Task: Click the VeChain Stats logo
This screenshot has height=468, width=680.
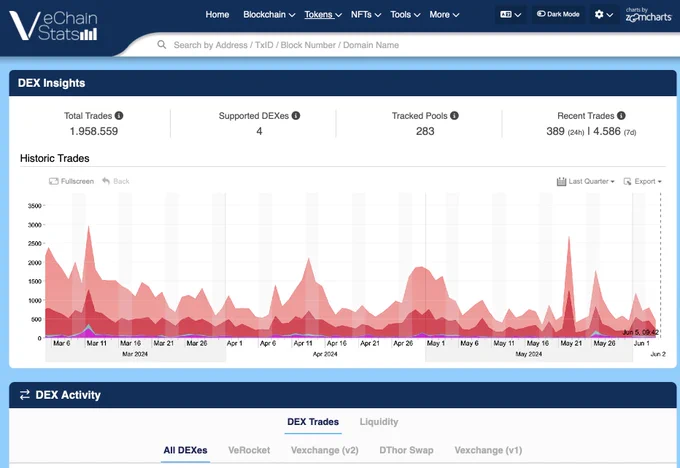Action: (54, 26)
